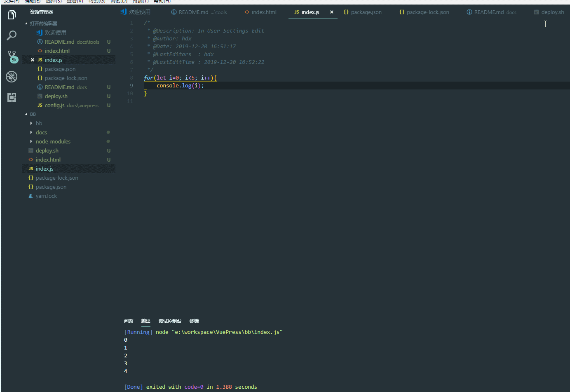Open deploy.sh in BB file tree

tap(68, 150)
